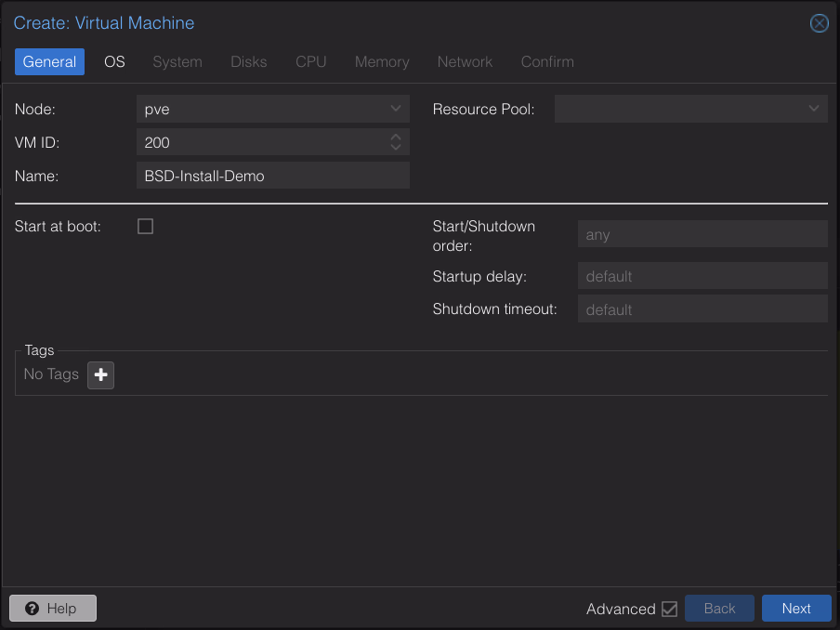Click the Next button
840x630 pixels.
point(796,609)
